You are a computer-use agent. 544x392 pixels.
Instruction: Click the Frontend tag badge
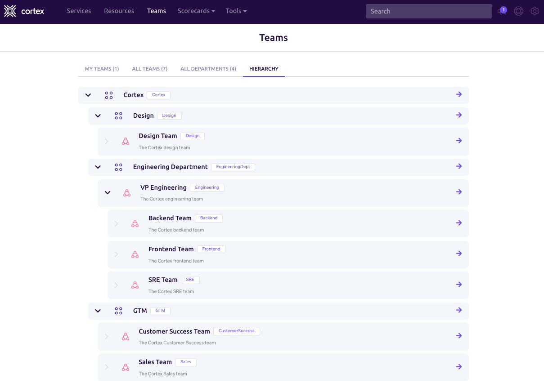click(x=211, y=249)
